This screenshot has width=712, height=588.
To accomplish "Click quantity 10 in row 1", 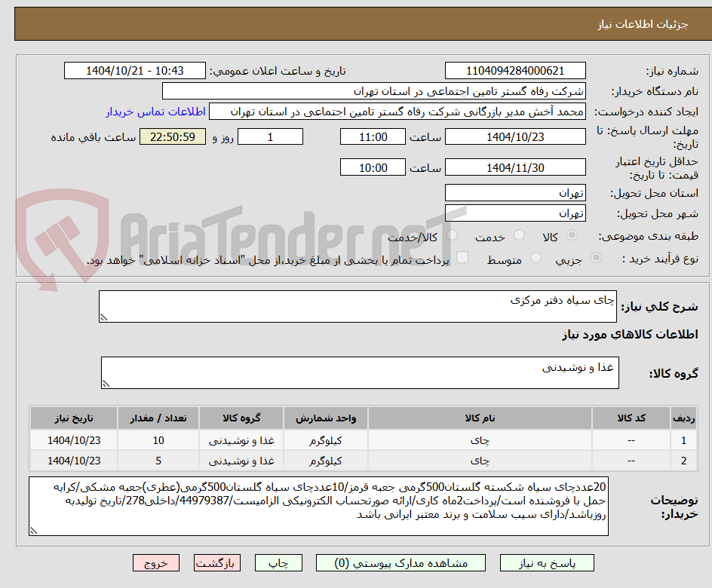I will tap(158, 440).
